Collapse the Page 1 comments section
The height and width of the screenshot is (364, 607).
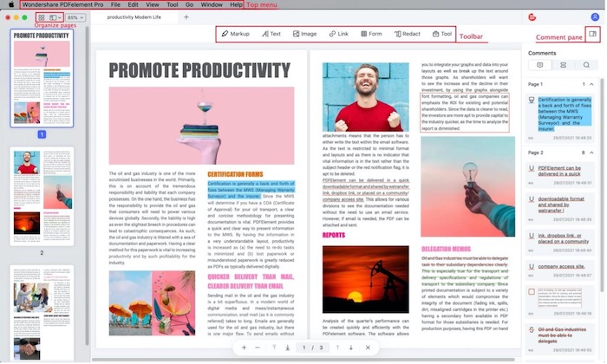click(592, 83)
